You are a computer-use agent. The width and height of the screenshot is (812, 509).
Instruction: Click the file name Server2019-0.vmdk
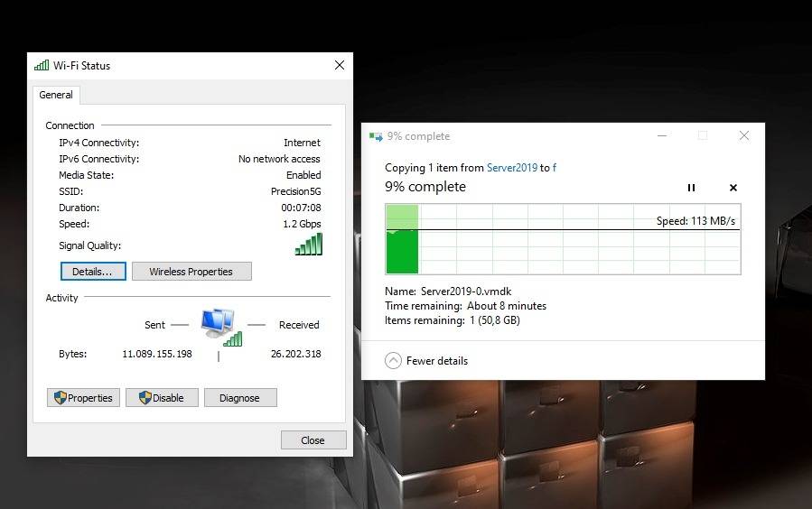(466, 292)
